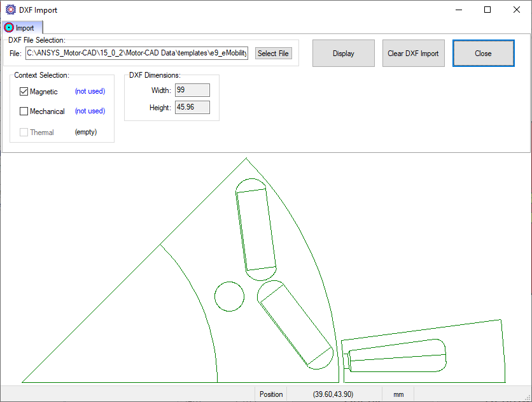Click the disabled Thermal checkbox
The height and width of the screenshot is (402, 532).
(x=24, y=132)
